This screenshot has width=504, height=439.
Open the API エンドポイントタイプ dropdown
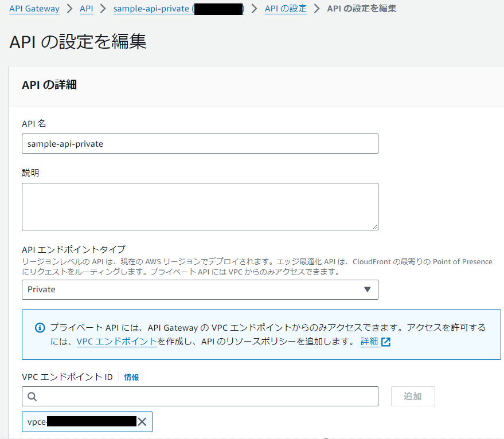(x=200, y=289)
